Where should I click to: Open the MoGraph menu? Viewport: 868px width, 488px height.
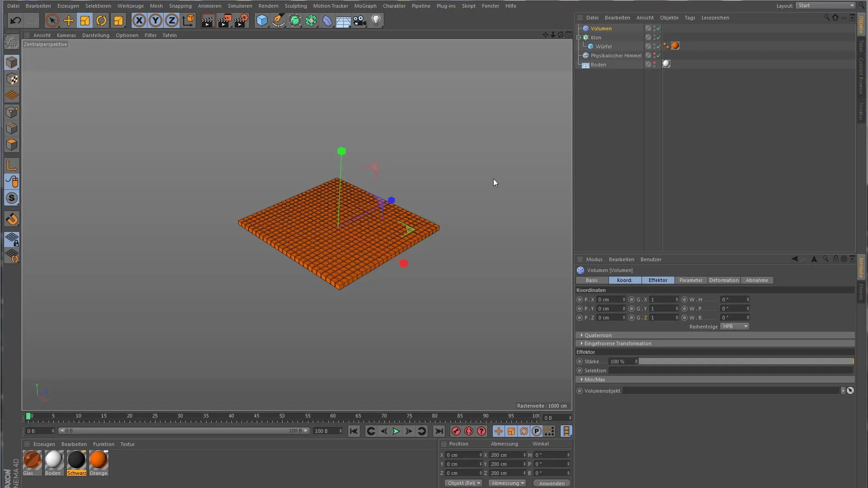click(365, 6)
